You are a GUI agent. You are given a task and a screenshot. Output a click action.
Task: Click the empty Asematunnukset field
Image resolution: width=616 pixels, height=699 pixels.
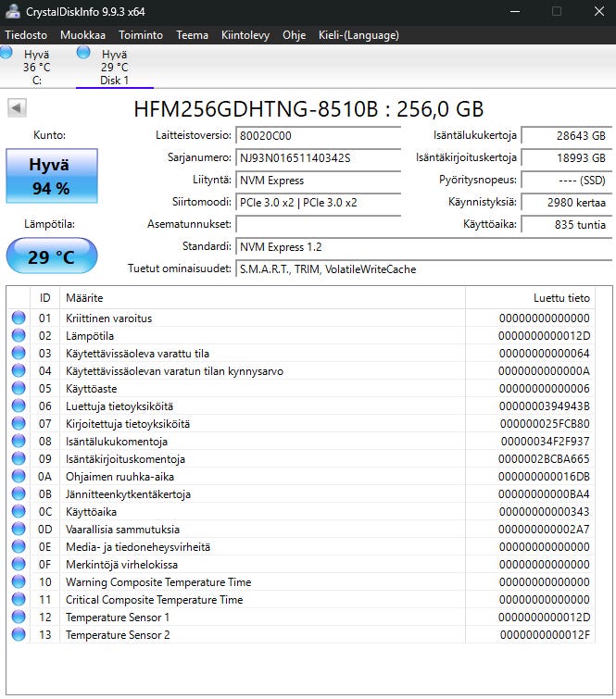pos(319,224)
